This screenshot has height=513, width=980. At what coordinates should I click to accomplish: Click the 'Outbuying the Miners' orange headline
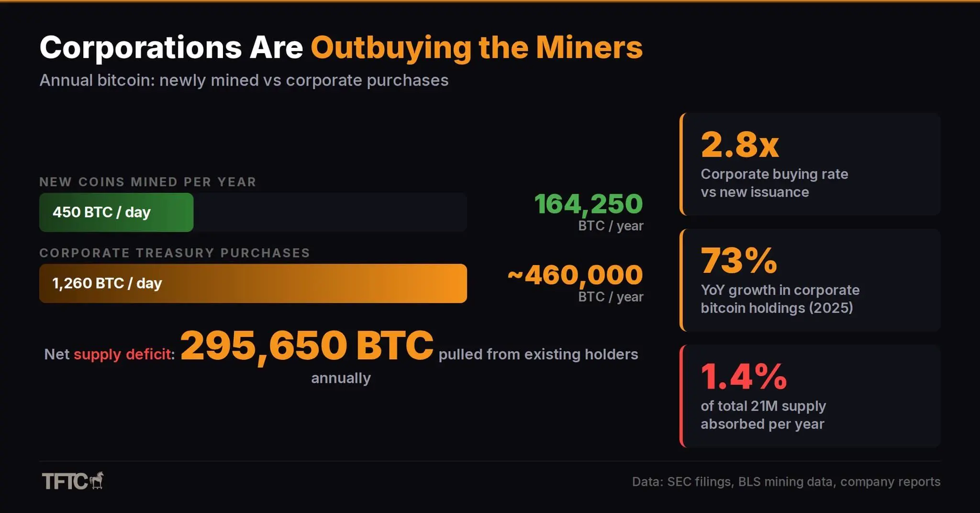coord(477,48)
